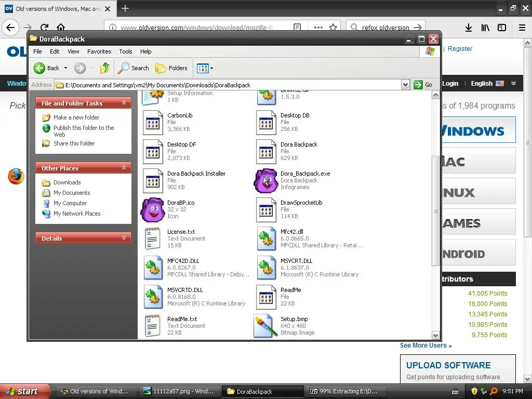Click See More Users link
532x399 pixels.
pos(426,345)
